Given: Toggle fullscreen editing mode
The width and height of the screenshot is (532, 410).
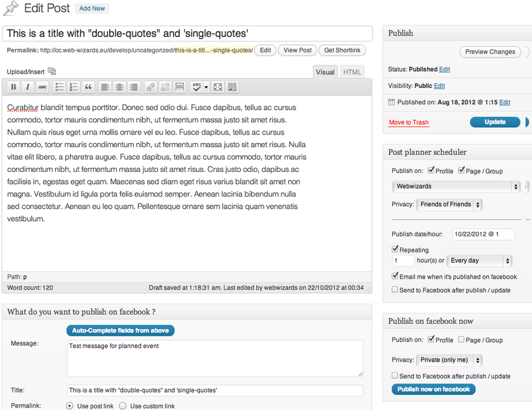Looking at the screenshot, I should pos(218,87).
